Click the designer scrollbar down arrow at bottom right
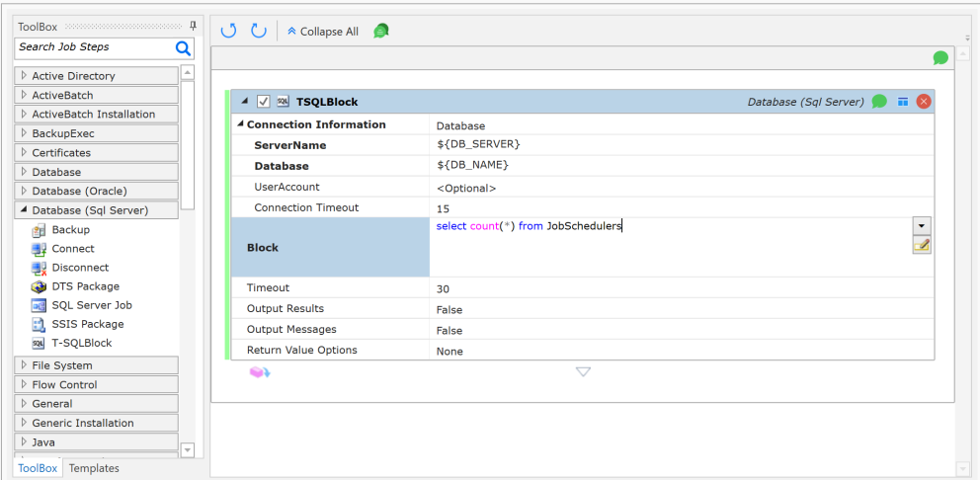The image size is (980, 480). point(963,468)
